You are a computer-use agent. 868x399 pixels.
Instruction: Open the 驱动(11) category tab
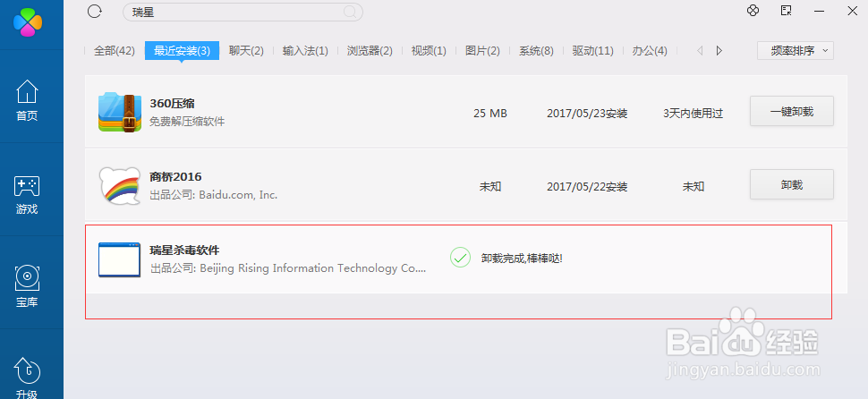(x=593, y=50)
